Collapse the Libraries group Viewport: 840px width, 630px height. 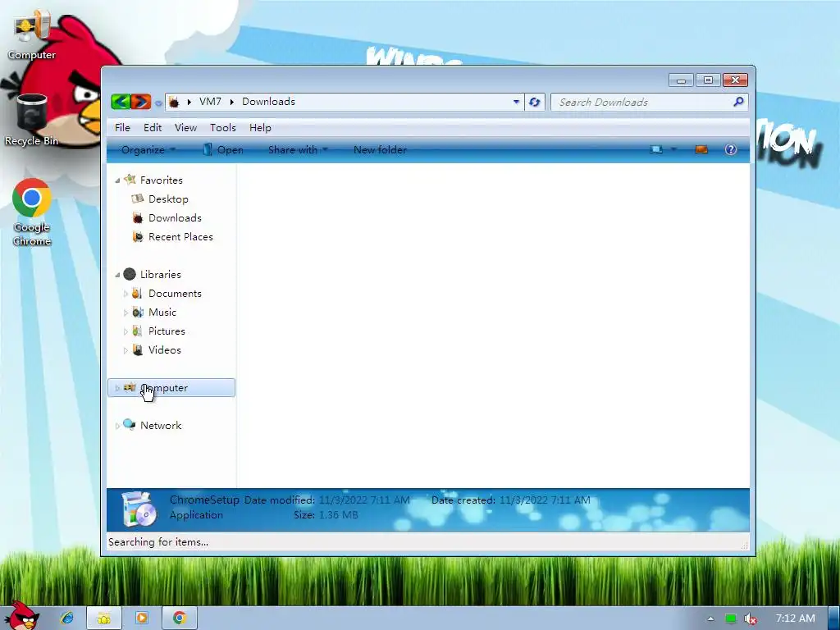coord(117,275)
